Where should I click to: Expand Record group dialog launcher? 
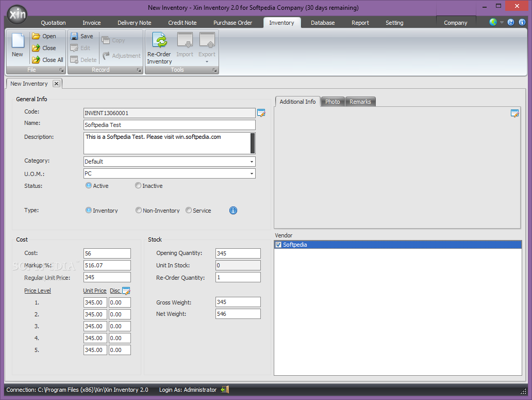click(139, 70)
